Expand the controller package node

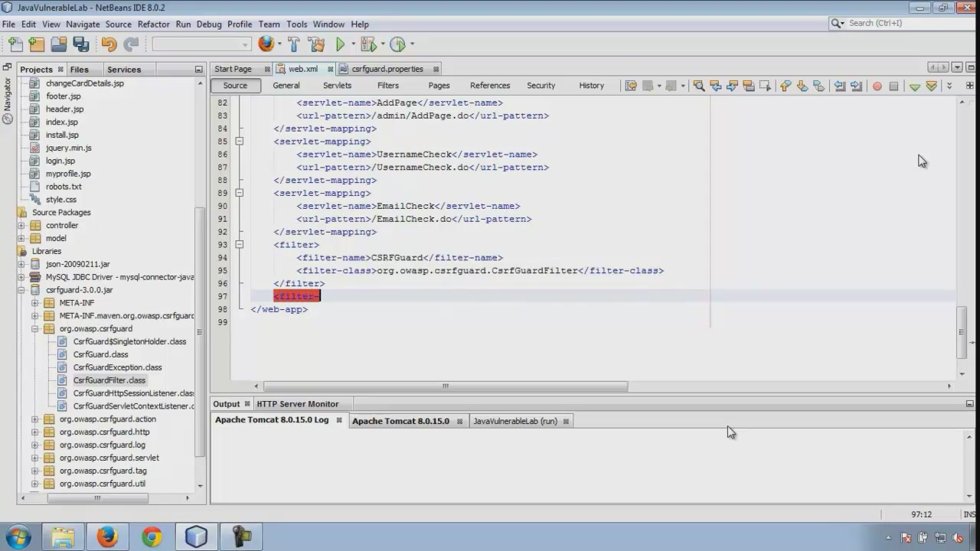click(21, 226)
